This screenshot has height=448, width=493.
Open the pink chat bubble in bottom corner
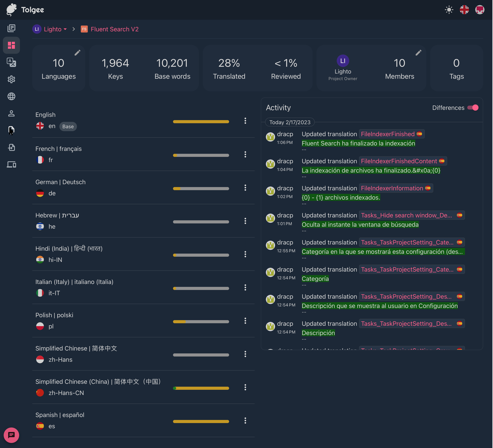[x=11, y=435]
